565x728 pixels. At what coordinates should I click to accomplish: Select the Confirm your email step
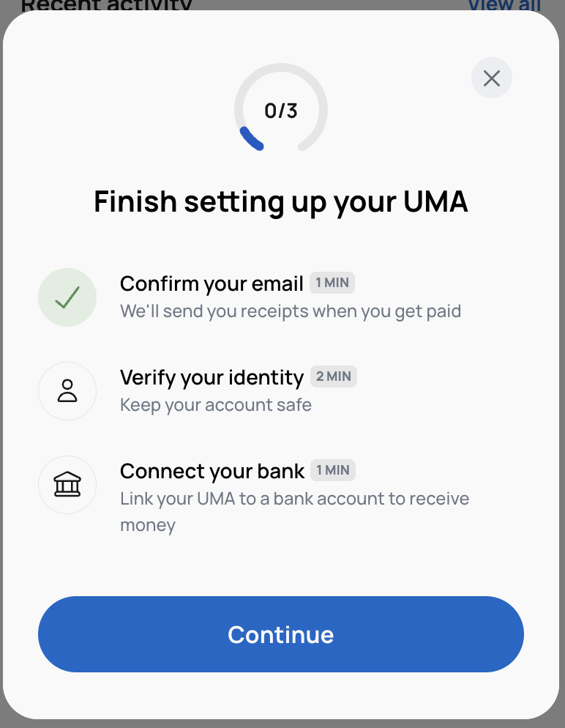(x=212, y=283)
